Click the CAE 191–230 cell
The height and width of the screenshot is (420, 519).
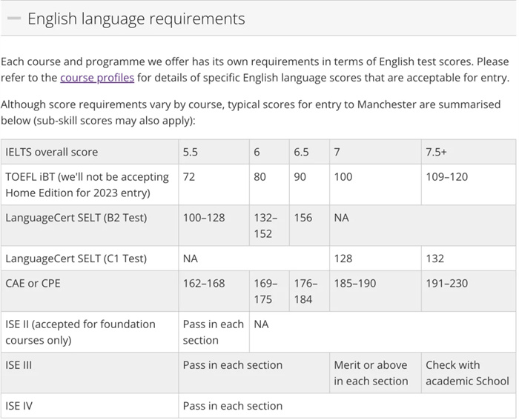coord(469,291)
